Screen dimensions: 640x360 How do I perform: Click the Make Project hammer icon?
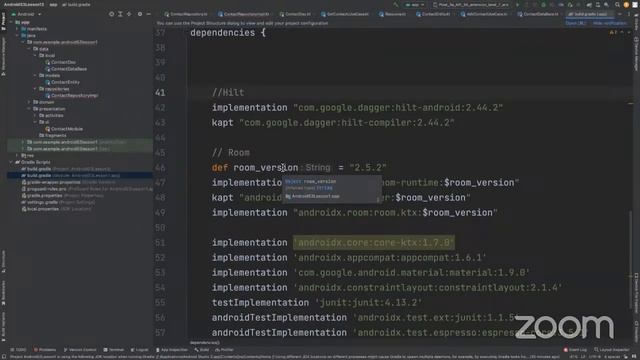pos(395,5)
